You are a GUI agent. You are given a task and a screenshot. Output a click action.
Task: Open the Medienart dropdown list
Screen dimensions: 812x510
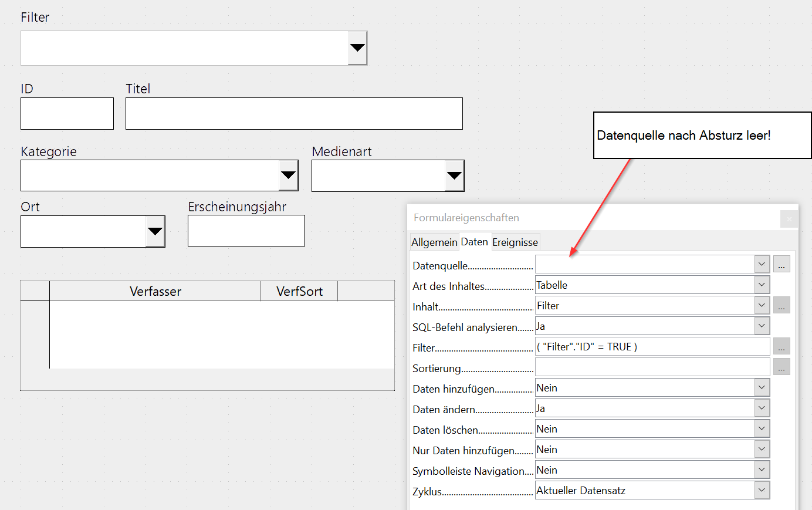[x=454, y=175]
